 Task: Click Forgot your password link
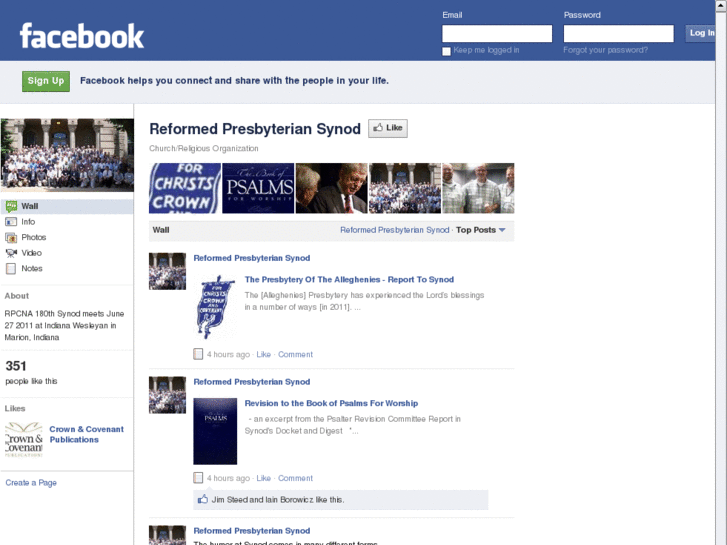click(x=606, y=50)
